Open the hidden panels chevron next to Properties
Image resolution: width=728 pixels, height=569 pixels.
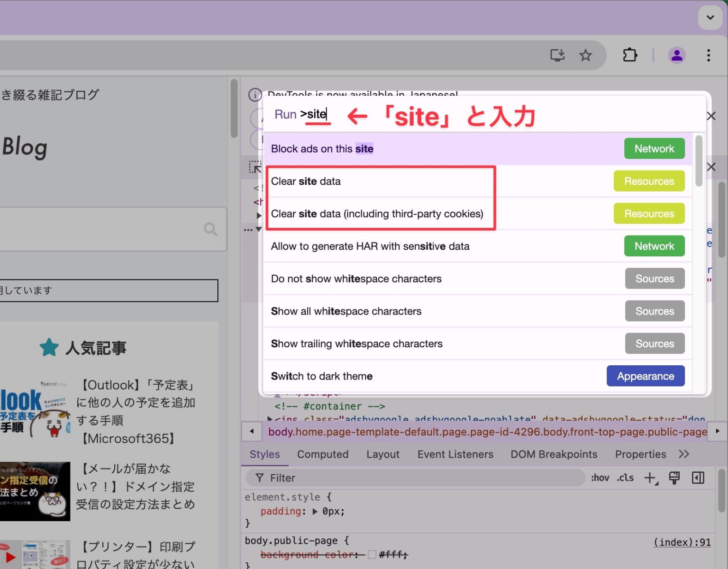tap(683, 454)
